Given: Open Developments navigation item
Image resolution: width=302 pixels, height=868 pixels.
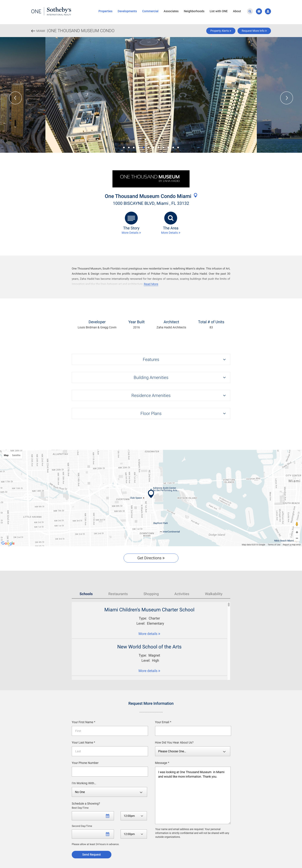Looking at the screenshot, I should [x=127, y=11].
